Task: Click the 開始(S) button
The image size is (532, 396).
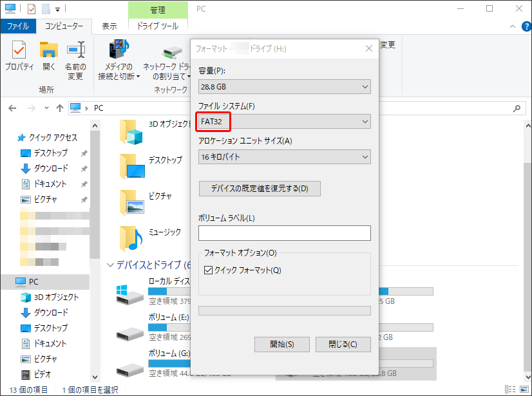Action: coord(282,344)
